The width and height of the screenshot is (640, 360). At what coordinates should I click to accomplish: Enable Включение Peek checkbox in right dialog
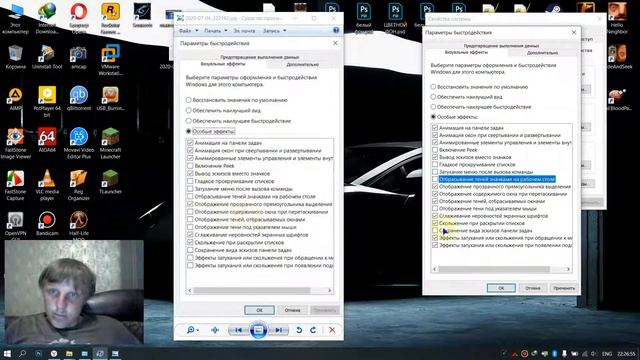(x=435, y=150)
